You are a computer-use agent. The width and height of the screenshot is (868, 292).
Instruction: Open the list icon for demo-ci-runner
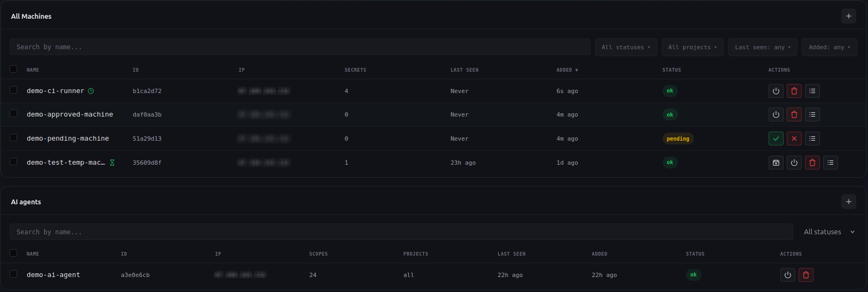[812, 91]
